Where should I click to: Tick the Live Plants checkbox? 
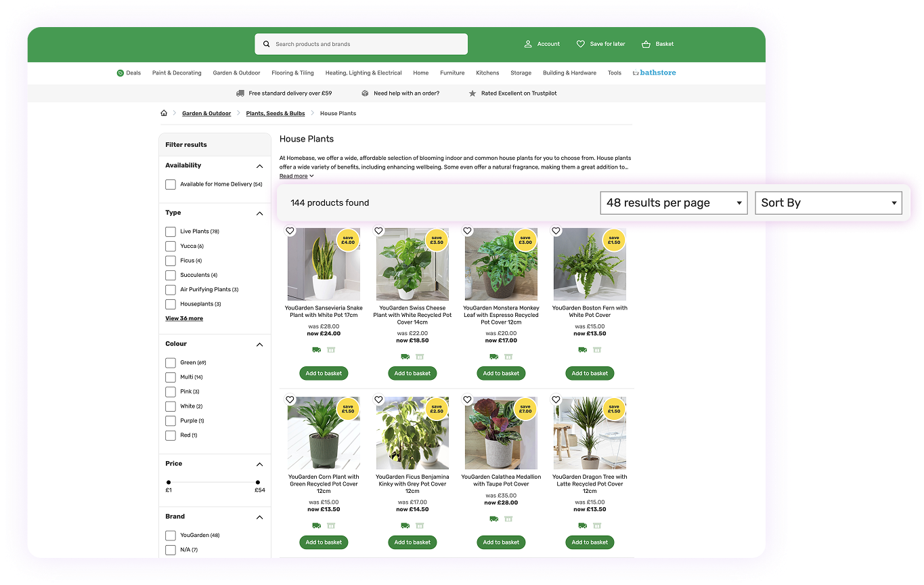coord(171,232)
